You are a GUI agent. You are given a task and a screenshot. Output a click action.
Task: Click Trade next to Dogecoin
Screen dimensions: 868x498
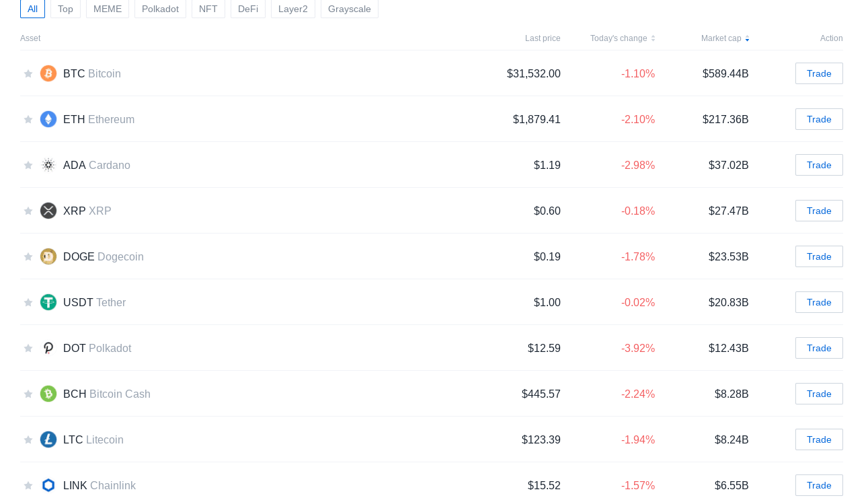pyautogui.click(x=819, y=256)
